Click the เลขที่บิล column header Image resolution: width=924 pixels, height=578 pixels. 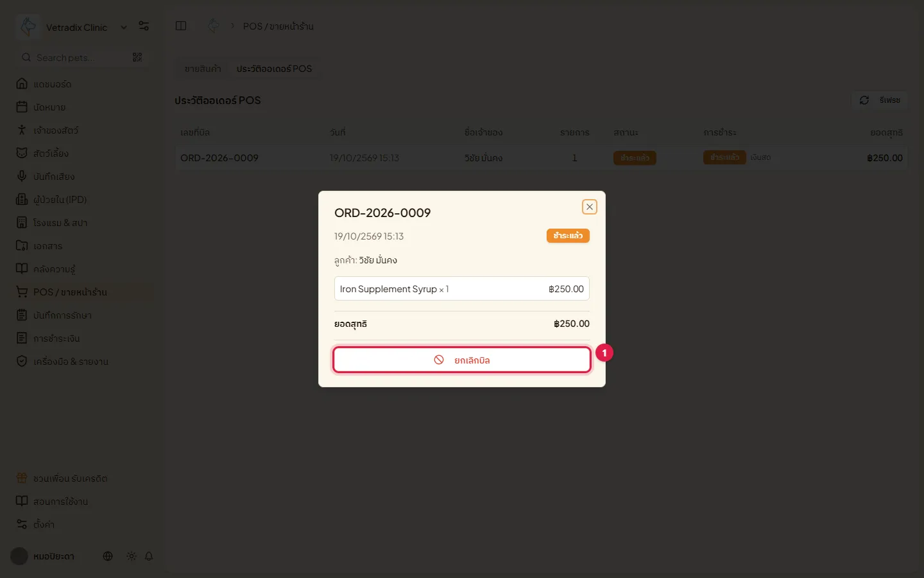tap(195, 132)
